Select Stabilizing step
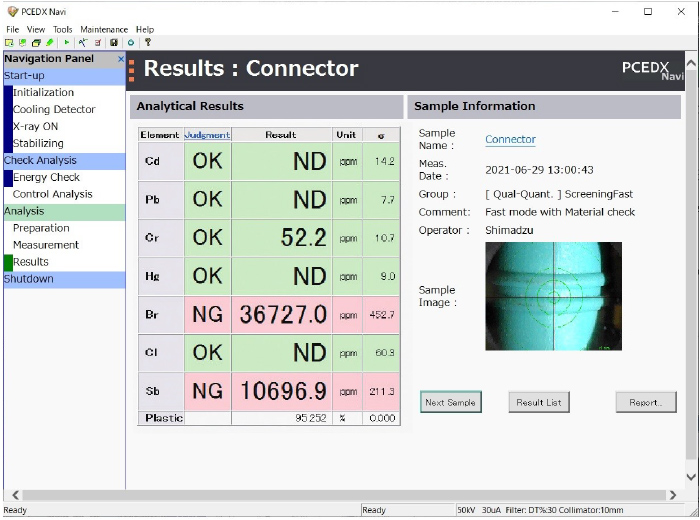 pyautogui.click(x=38, y=143)
